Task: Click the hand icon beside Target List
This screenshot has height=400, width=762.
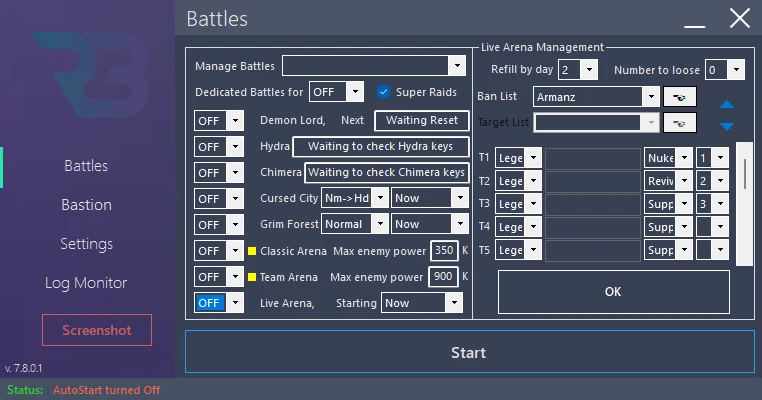Action: tap(679, 122)
